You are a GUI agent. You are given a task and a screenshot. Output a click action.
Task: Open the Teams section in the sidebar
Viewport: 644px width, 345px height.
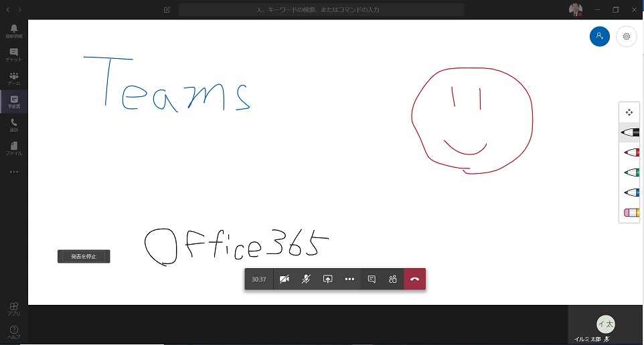click(x=13, y=78)
